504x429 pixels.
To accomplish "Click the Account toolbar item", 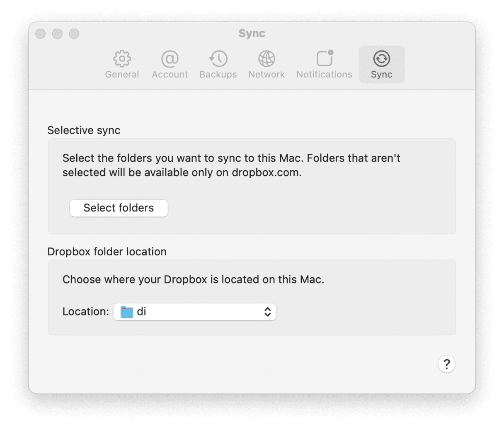I will (170, 64).
